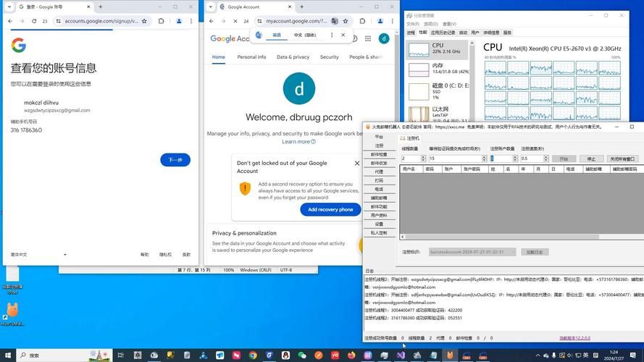Open the Personal info tab
Screen dimensions: 644x362
pos(251,57)
